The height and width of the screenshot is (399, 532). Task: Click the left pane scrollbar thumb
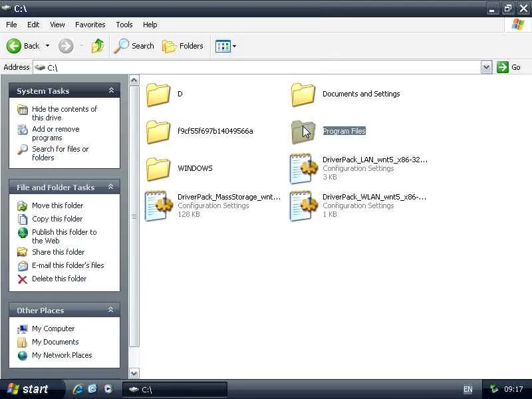pos(134,217)
